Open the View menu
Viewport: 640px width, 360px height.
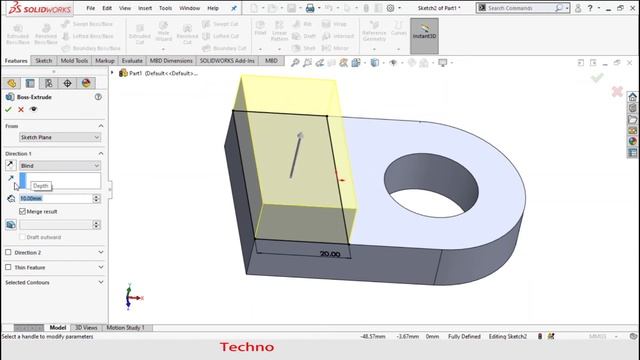[125, 8]
